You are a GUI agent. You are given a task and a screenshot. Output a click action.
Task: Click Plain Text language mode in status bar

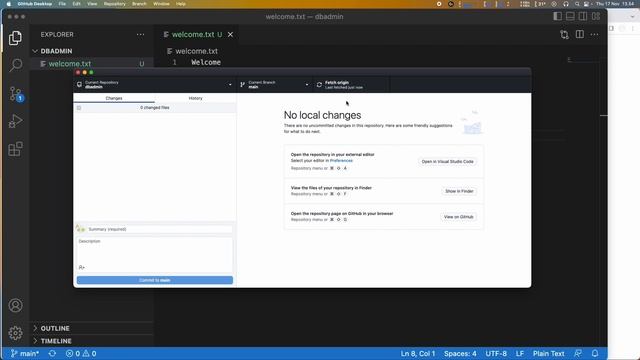click(548, 353)
